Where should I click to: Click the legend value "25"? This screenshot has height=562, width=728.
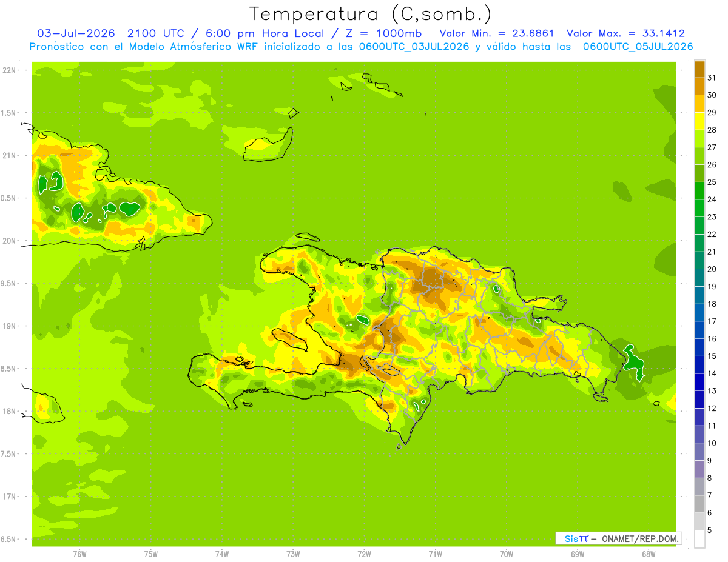click(x=712, y=182)
